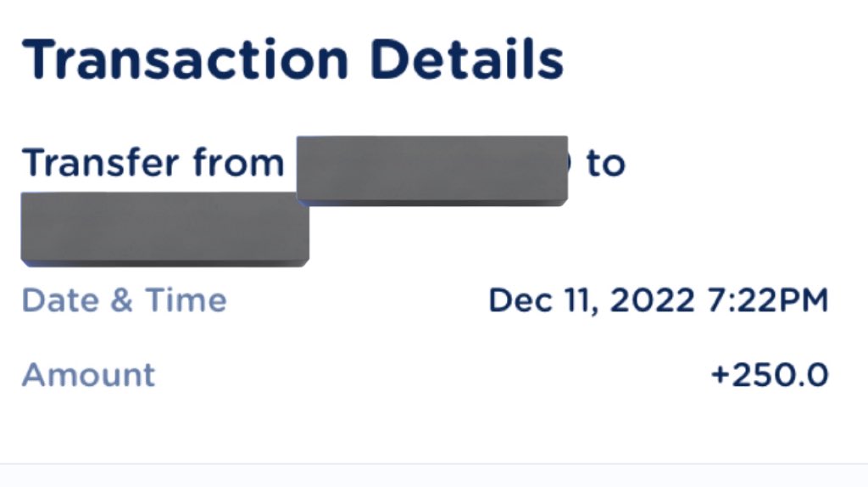Select the year 2022 in the timestamp
Viewport: 868px width, 487px height.
[x=652, y=300]
